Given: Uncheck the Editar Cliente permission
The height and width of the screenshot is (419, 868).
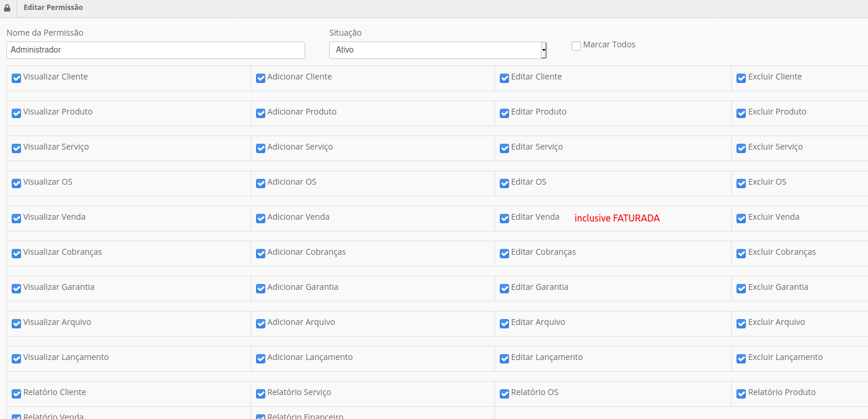Looking at the screenshot, I should pyautogui.click(x=504, y=78).
